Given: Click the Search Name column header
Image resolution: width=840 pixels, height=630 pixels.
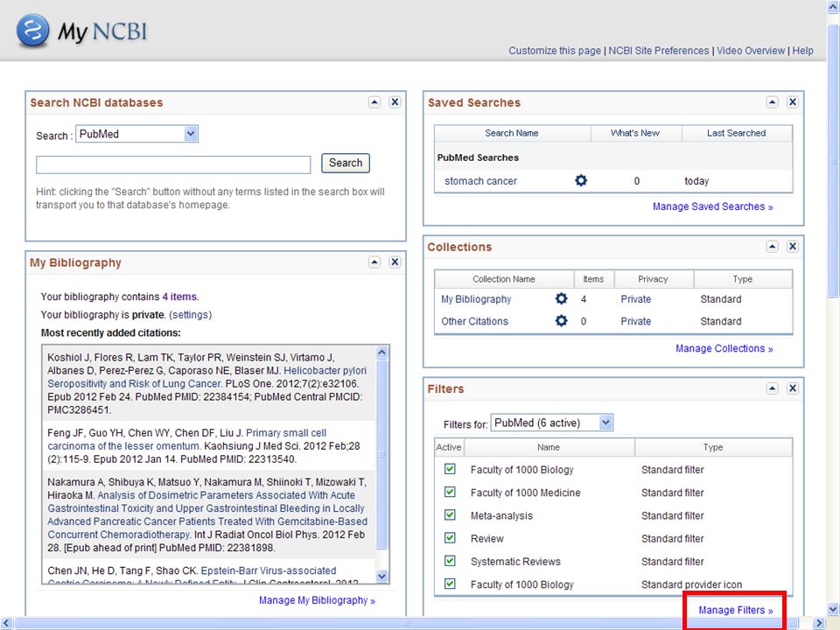Looking at the screenshot, I should tap(512, 133).
